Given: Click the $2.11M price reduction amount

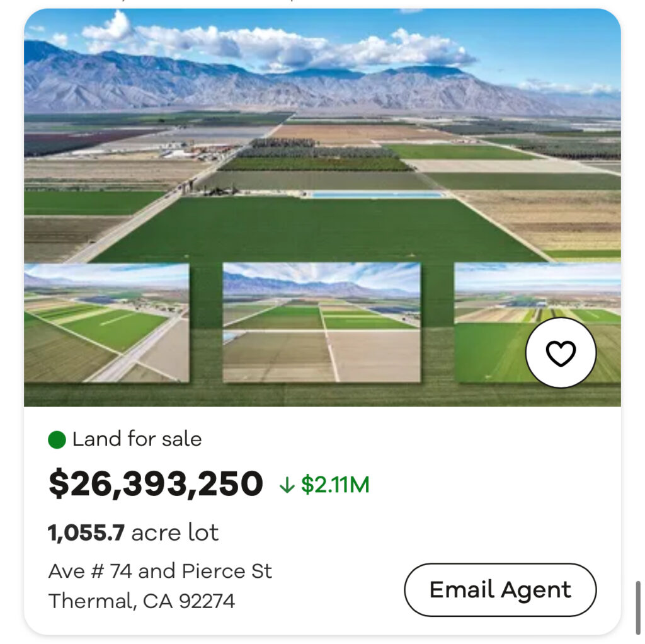Looking at the screenshot, I should (x=335, y=485).
